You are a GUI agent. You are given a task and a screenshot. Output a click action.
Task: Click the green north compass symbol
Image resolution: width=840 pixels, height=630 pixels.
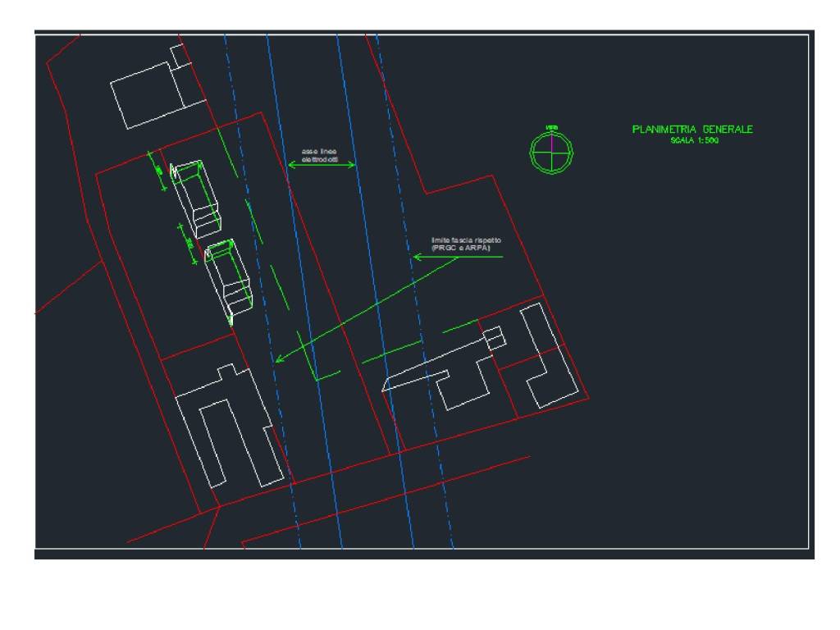pos(551,152)
